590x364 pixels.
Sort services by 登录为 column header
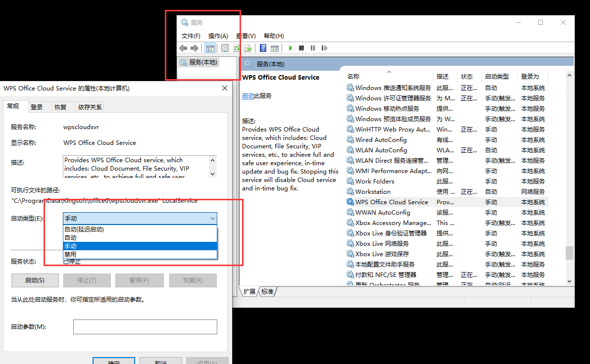(x=533, y=76)
